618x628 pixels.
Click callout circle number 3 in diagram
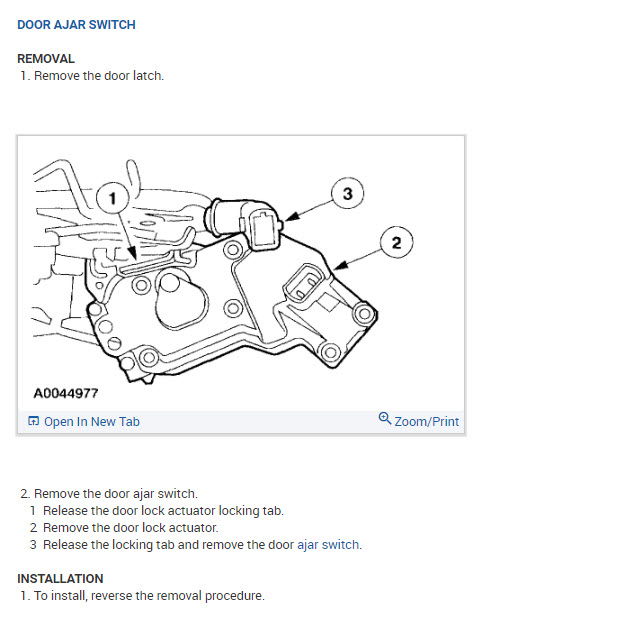(x=347, y=193)
